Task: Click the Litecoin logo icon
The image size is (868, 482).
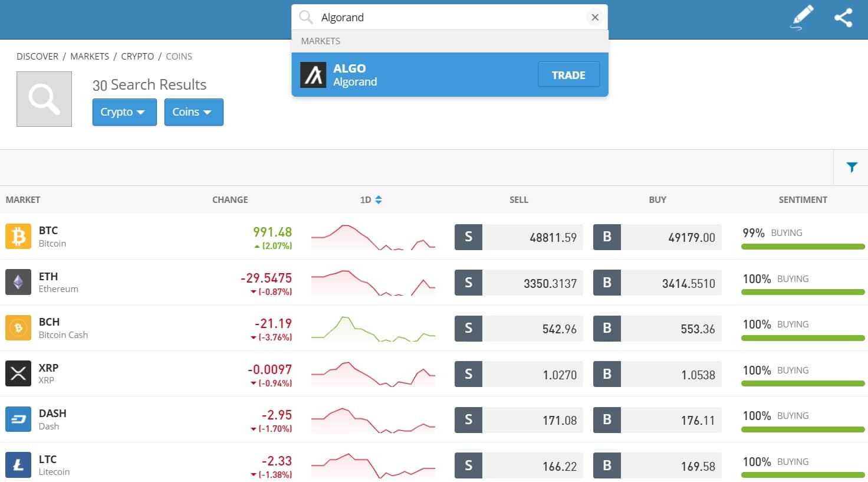Action: [x=18, y=465]
